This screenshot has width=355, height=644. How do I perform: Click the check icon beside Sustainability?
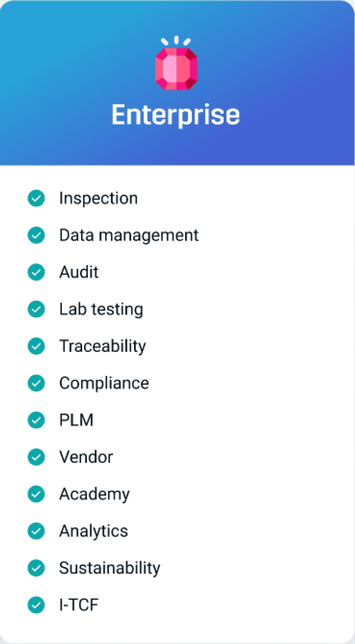point(36,568)
